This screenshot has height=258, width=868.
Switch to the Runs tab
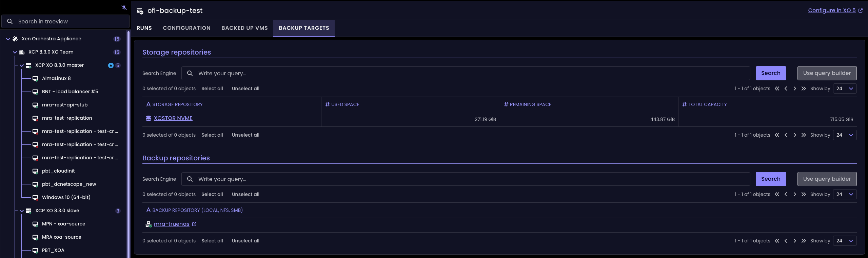pyautogui.click(x=144, y=28)
